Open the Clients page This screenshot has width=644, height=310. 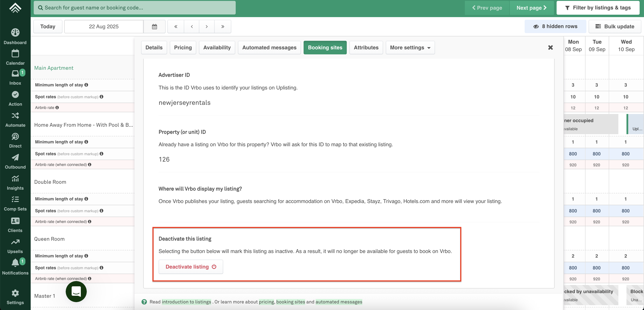pos(15,225)
